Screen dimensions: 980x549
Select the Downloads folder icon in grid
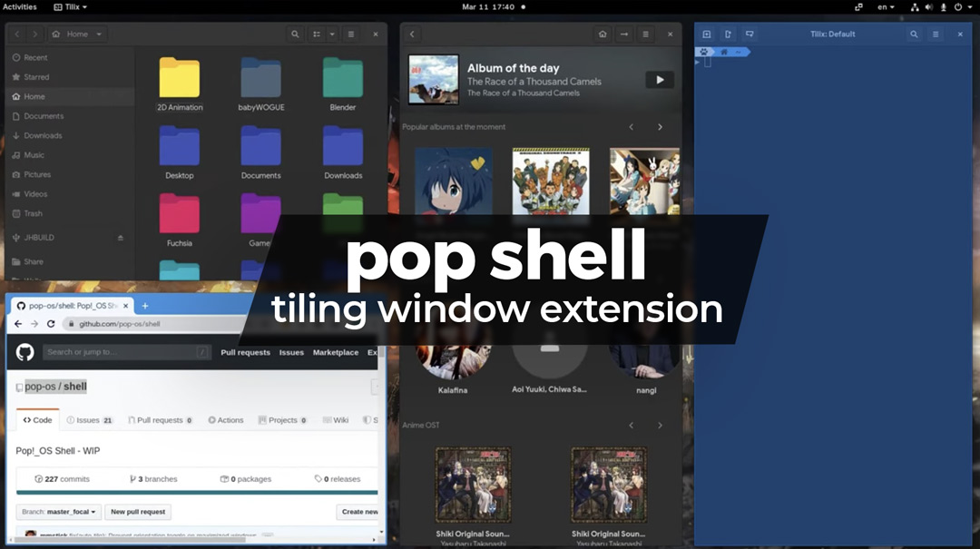click(342, 146)
